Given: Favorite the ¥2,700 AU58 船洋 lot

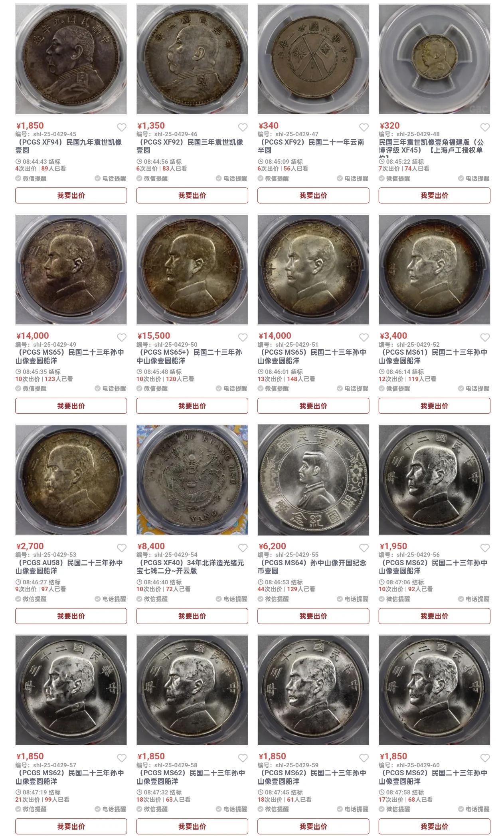Looking at the screenshot, I should 122,548.
